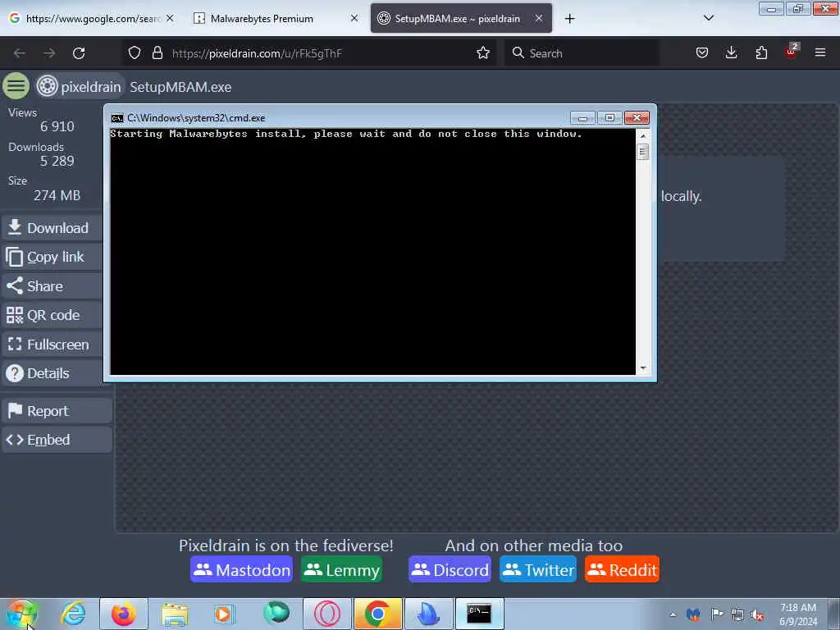Click the cmd window scrollbar thumb

[x=643, y=152]
